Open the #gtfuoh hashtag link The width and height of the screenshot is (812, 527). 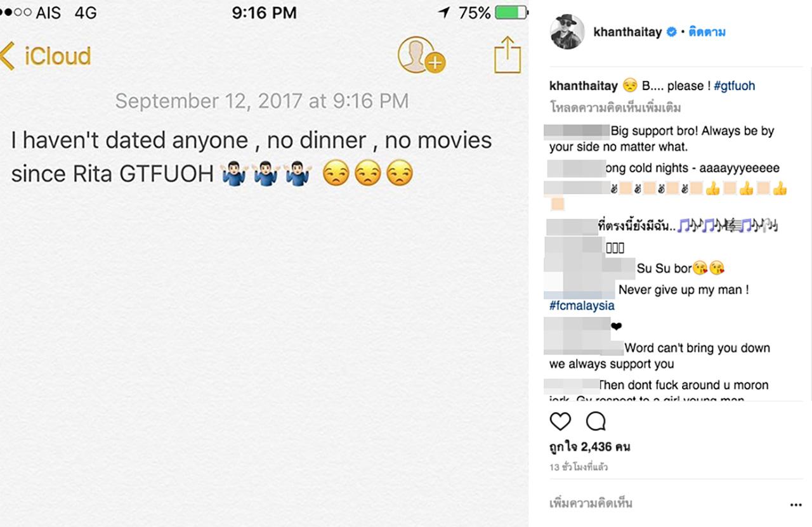[734, 86]
